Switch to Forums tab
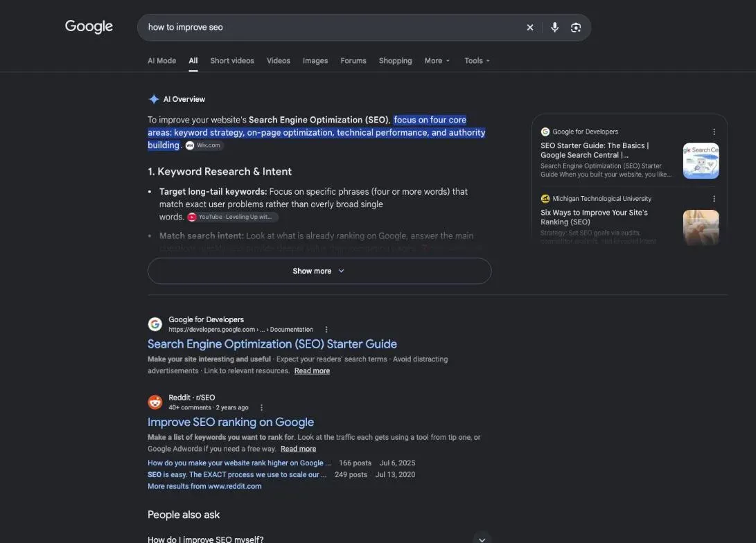The width and height of the screenshot is (756, 543). coord(353,61)
